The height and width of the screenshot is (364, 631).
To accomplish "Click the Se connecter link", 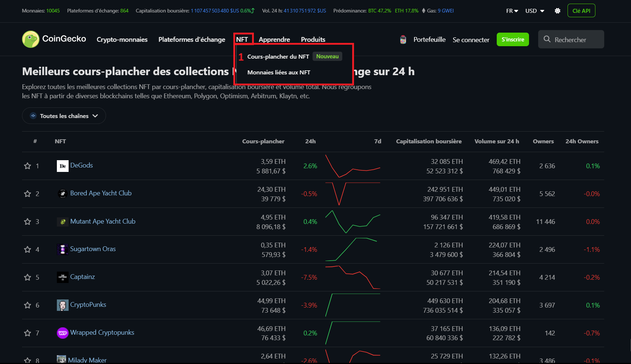I will 471,40.
